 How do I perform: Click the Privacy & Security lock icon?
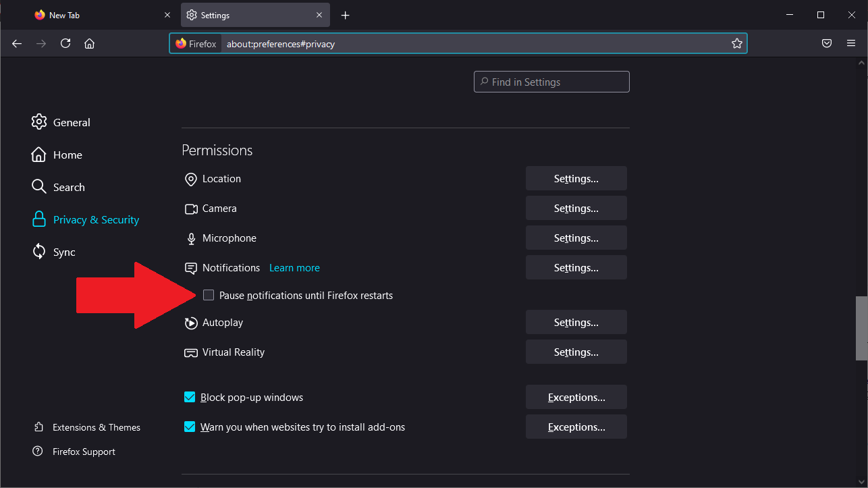39,219
